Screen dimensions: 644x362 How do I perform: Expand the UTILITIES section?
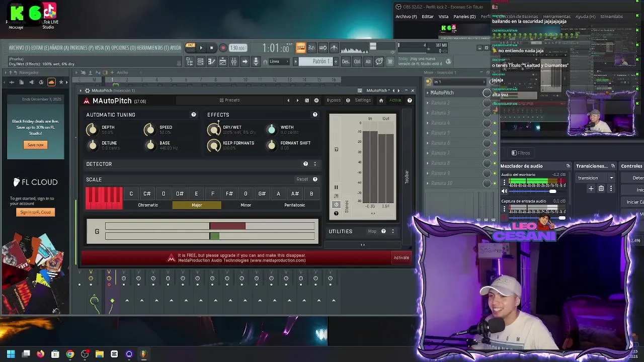click(393, 231)
